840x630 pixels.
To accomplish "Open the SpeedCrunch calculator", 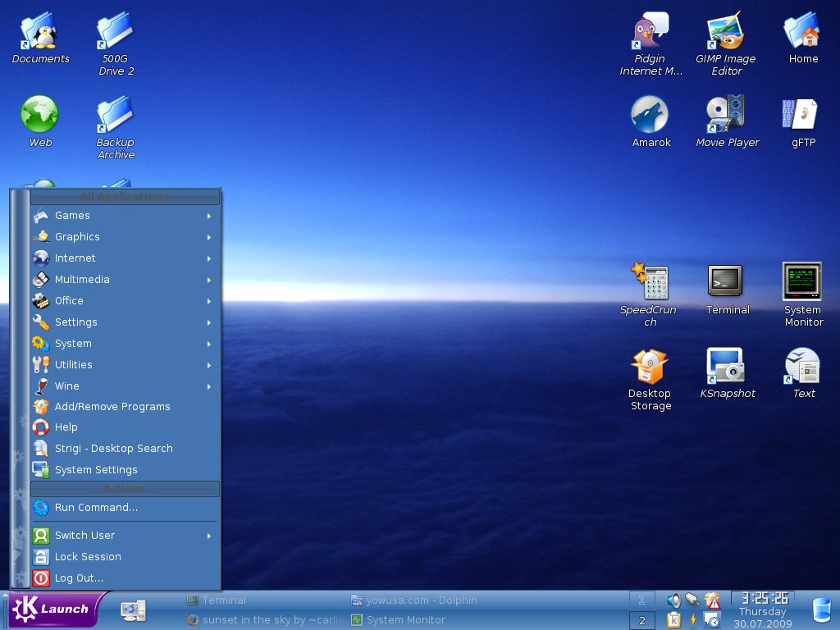I will pos(649,283).
